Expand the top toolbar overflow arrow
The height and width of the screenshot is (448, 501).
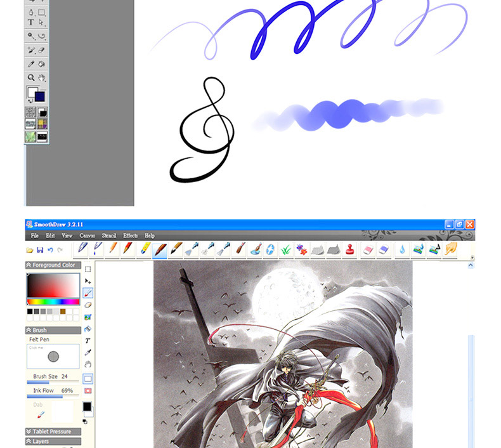click(x=472, y=258)
